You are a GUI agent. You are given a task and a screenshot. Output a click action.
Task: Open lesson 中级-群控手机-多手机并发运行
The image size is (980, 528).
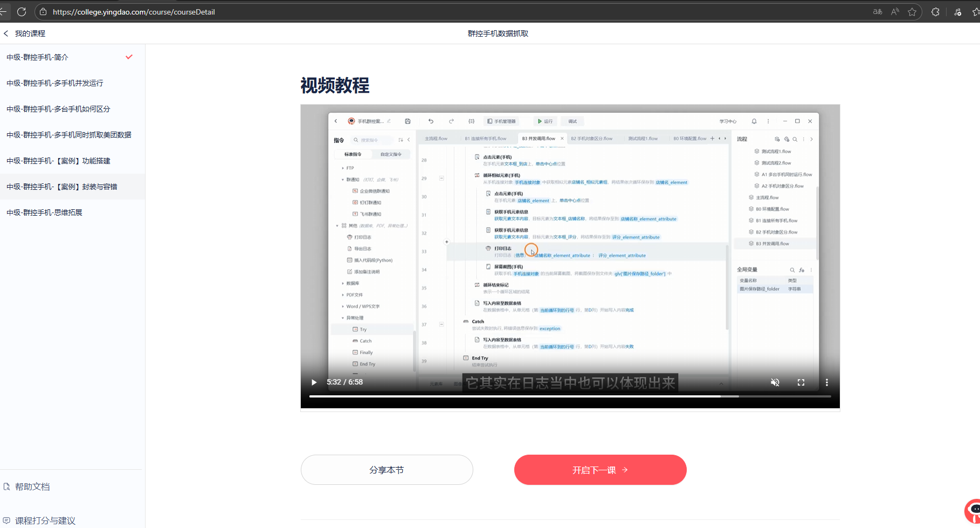pyautogui.click(x=72, y=83)
